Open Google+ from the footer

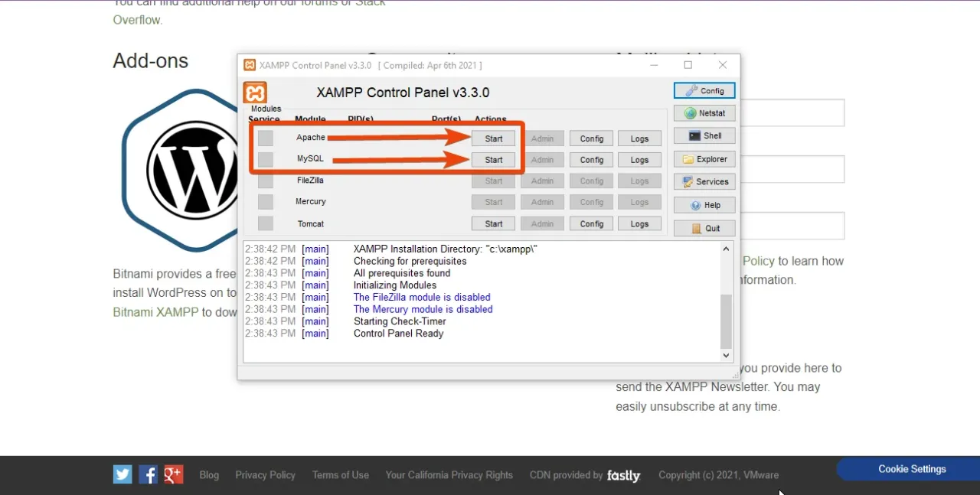(x=173, y=474)
